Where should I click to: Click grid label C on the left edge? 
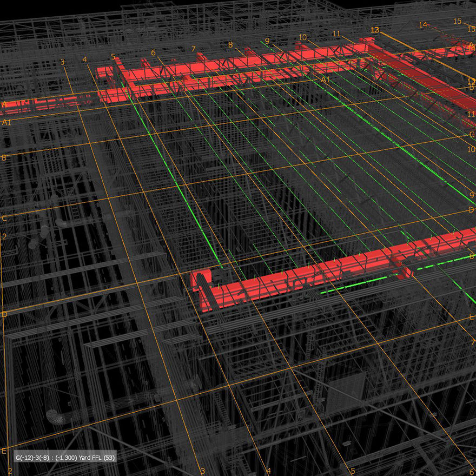click(x=4, y=219)
